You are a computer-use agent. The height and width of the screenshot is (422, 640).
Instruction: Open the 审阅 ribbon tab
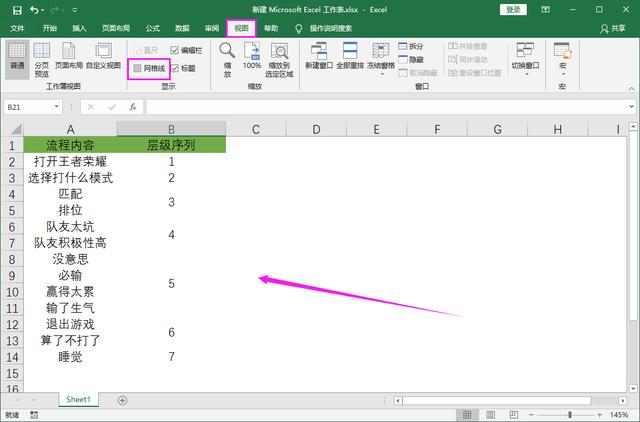tap(212, 28)
